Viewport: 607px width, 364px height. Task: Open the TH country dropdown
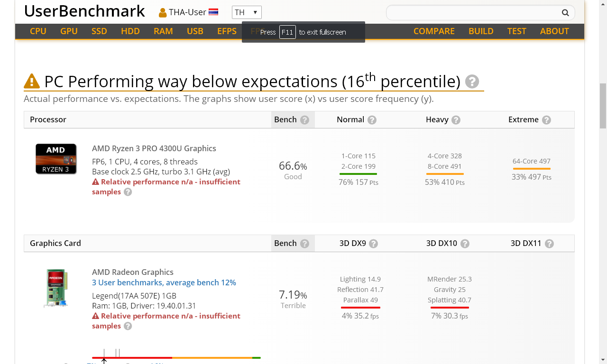247,12
